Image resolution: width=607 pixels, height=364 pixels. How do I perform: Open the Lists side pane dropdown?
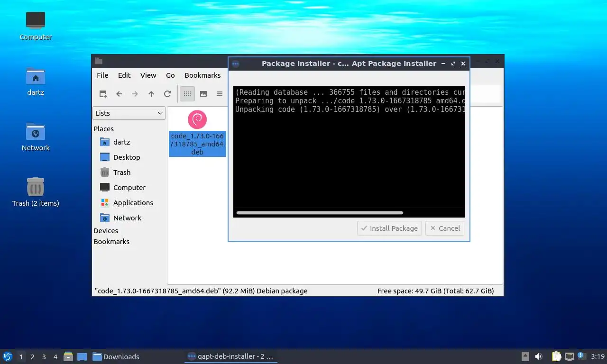(129, 113)
